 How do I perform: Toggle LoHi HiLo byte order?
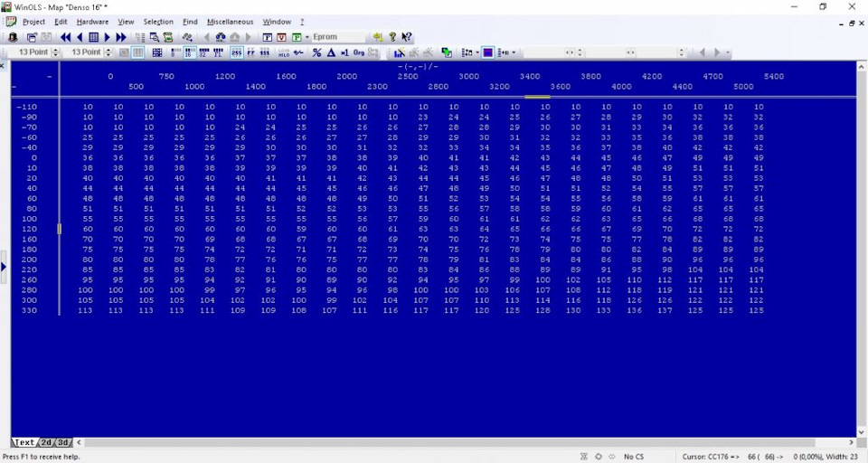click(284, 52)
